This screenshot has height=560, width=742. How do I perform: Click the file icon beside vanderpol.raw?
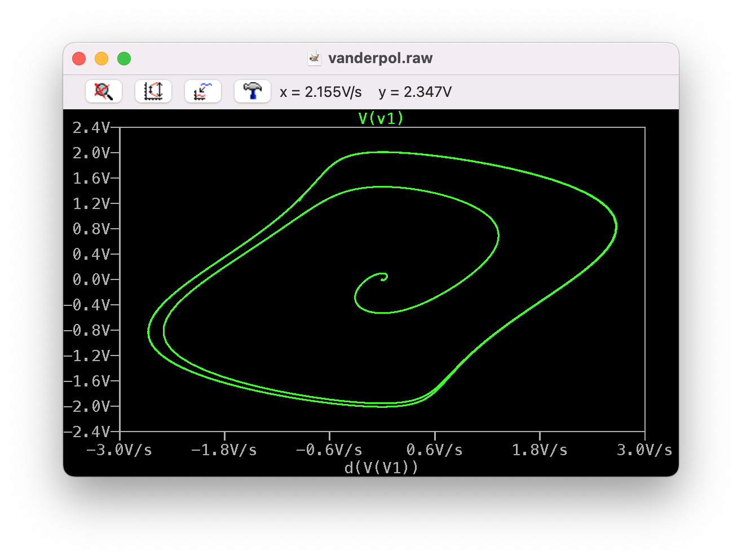(x=315, y=58)
